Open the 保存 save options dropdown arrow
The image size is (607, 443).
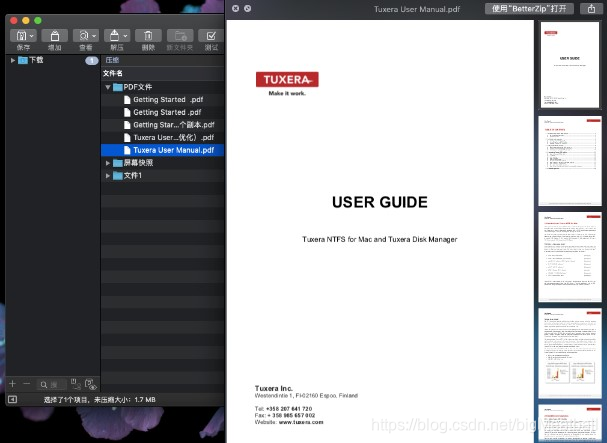32,36
